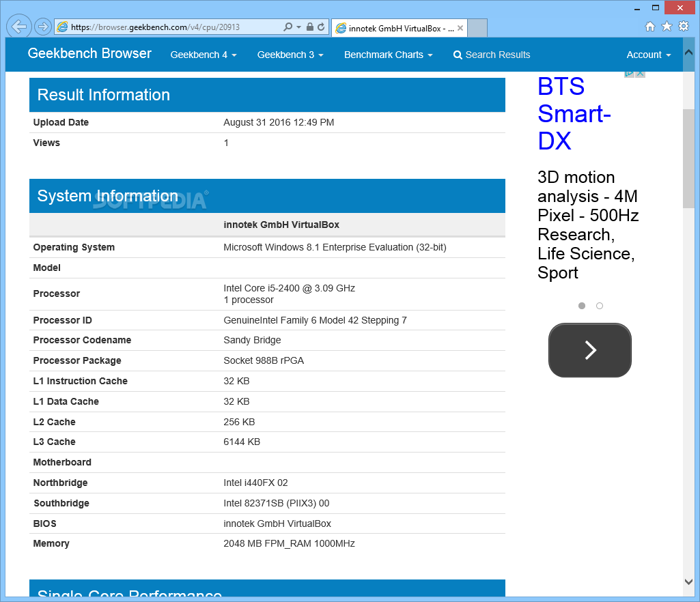Click 'Sandy Bridge' codename value

pyautogui.click(x=252, y=340)
